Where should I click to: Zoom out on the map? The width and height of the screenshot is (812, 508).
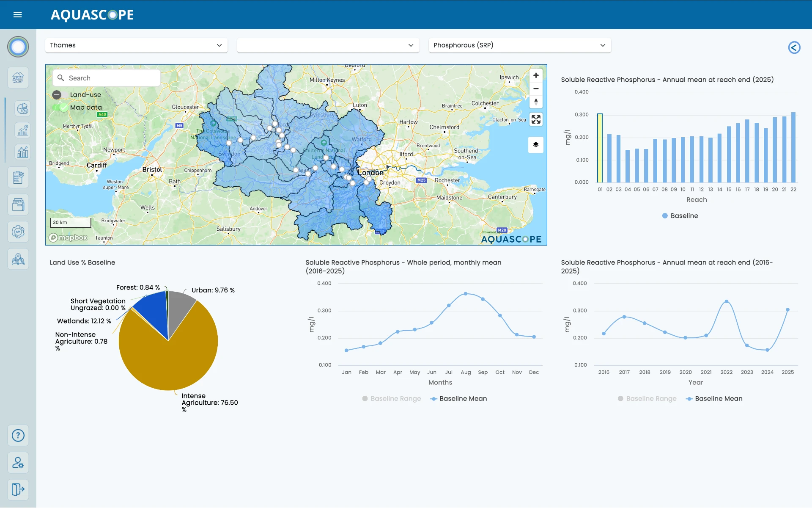coord(536,88)
